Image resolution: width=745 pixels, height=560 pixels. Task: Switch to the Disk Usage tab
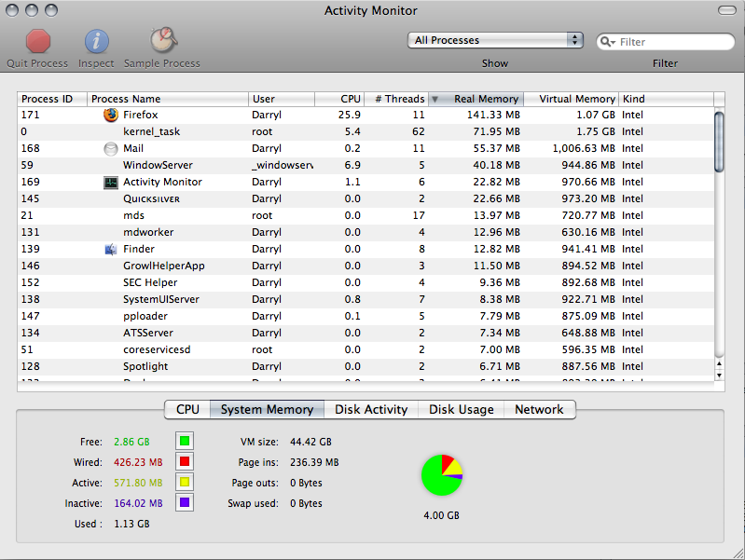pyautogui.click(x=461, y=409)
